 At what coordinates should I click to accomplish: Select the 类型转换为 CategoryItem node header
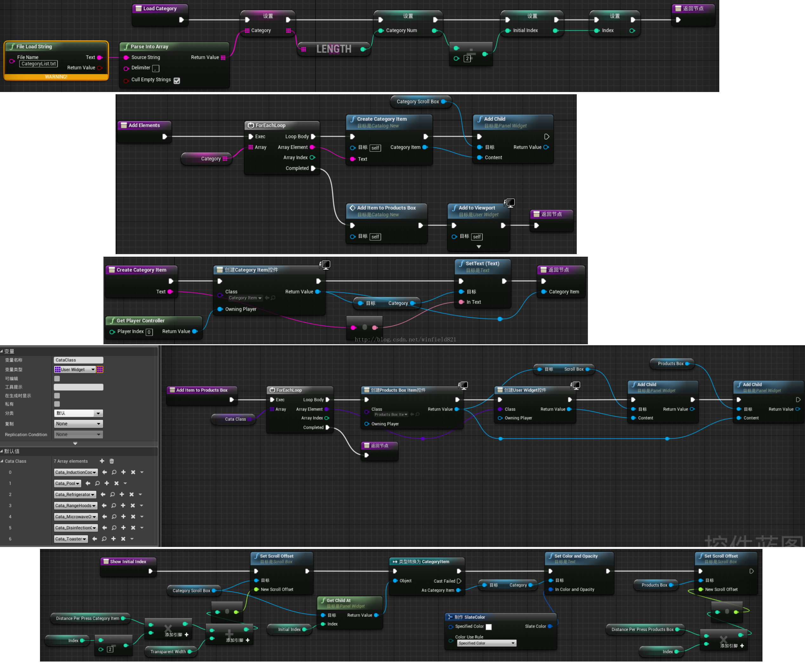pos(427,562)
